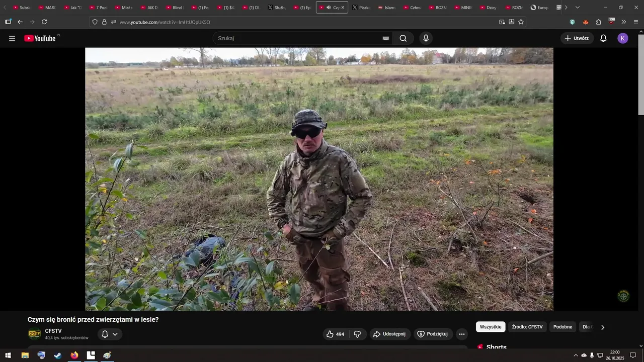This screenshot has width=644, height=362.
Task: Open File Explorer from the taskbar
Action: (x=25, y=355)
